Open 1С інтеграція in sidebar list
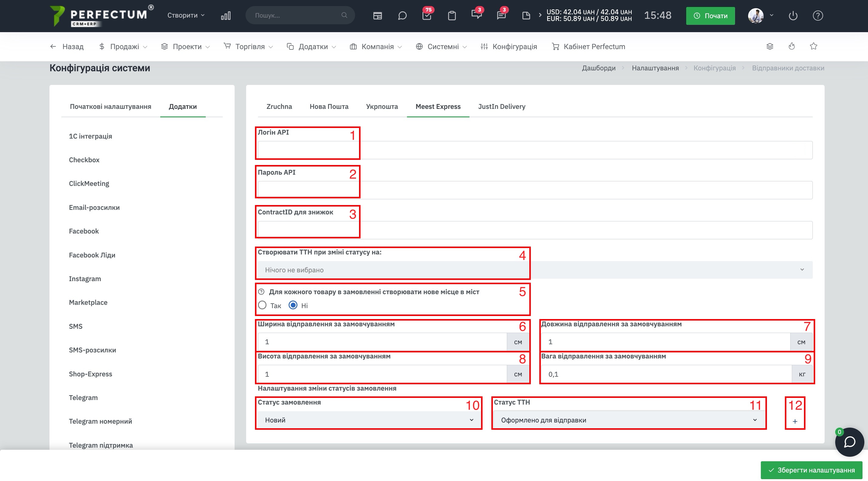This screenshot has height=481, width=868. point(90,136)
